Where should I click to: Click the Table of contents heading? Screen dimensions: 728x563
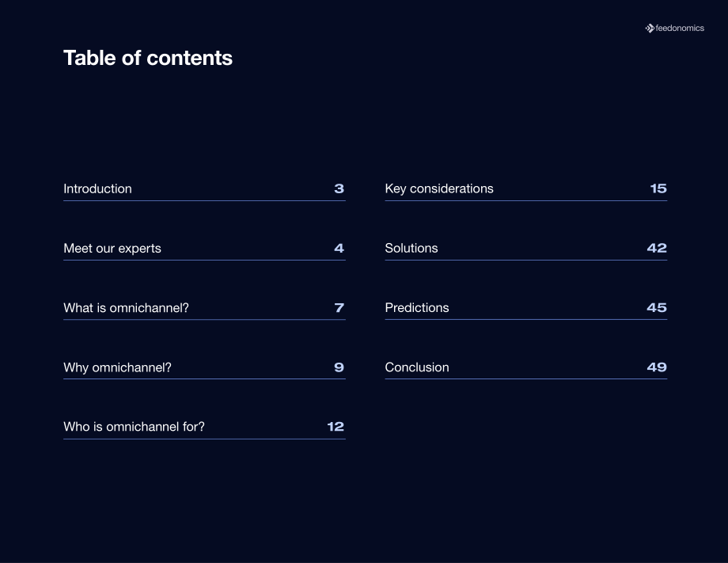[x=148, y=58]
